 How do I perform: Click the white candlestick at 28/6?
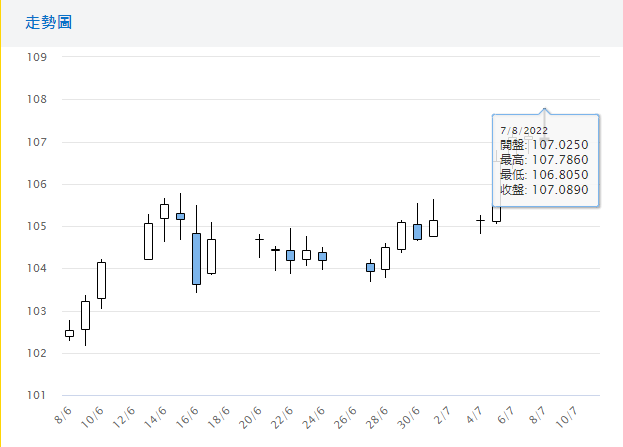(385, 258)
